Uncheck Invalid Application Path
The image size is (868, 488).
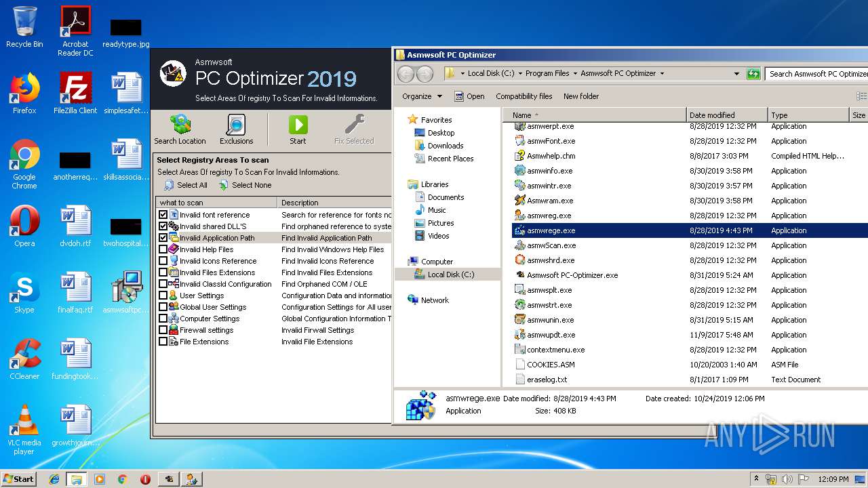(x=163, y=238)
